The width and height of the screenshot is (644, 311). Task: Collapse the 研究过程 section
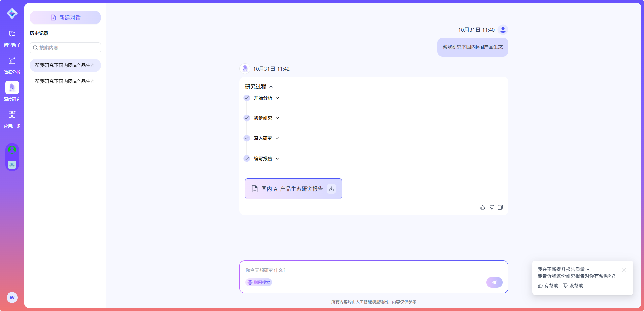[x=271, y=87]
